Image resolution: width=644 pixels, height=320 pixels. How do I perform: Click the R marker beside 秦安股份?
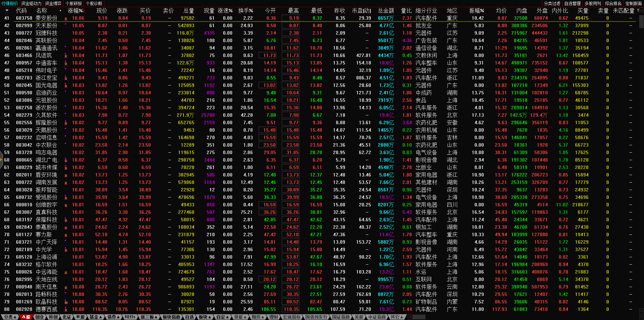66,19
